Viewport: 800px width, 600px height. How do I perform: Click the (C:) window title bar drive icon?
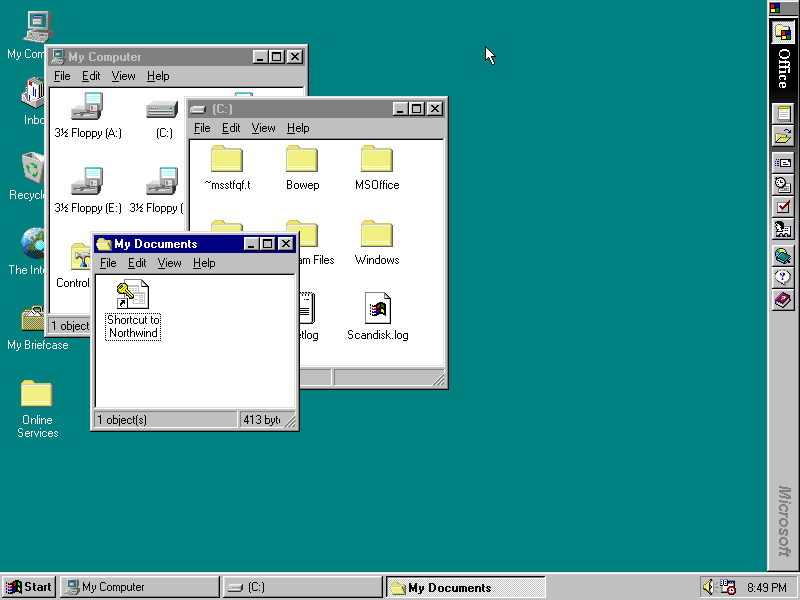coord(198,109)
